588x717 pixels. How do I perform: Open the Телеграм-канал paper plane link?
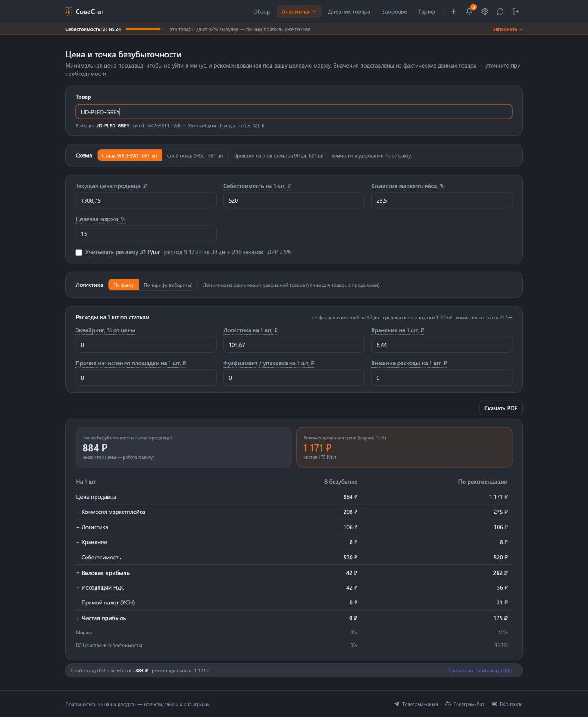tap(416, 704)
